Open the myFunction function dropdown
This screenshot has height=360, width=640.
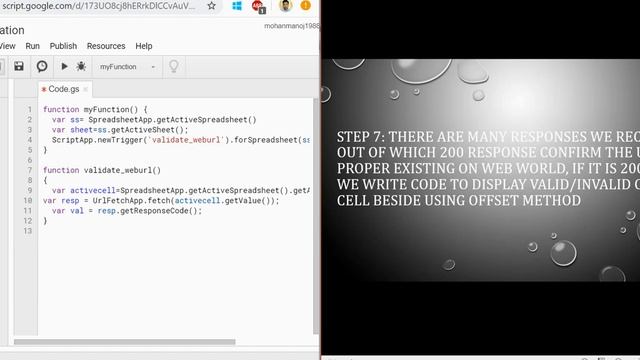(x=127, y=67)
